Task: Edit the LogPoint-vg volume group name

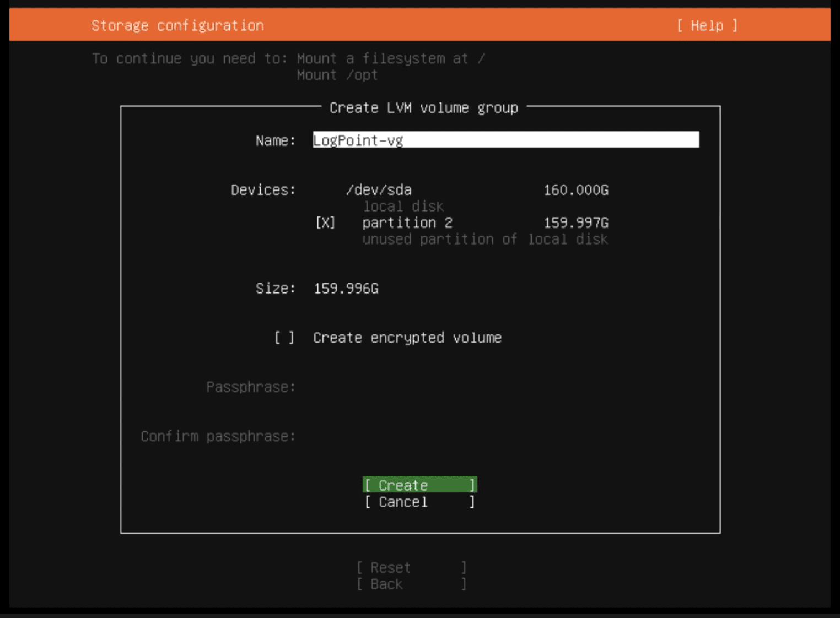Action: pyautogui.click(x=386, y=140)
